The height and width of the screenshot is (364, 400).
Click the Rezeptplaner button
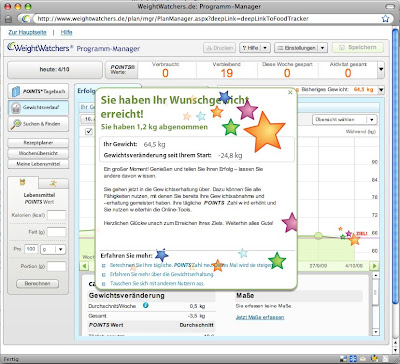pyautogui.click(x=38, y=143)
